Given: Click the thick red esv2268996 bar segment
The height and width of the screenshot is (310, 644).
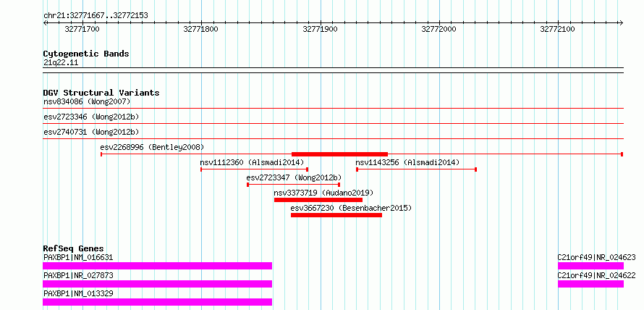Looking at the screenshot, I should [x=339, y=154].
